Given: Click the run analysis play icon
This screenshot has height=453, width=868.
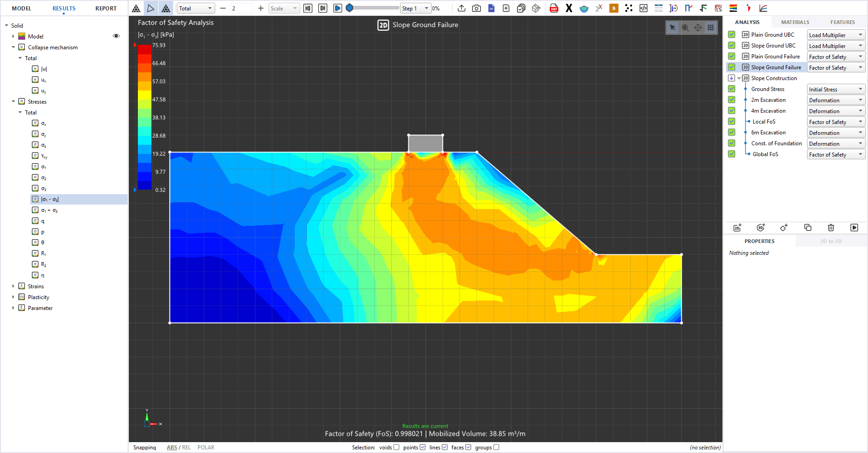Looking at the screenshot, I should point(854,228).
